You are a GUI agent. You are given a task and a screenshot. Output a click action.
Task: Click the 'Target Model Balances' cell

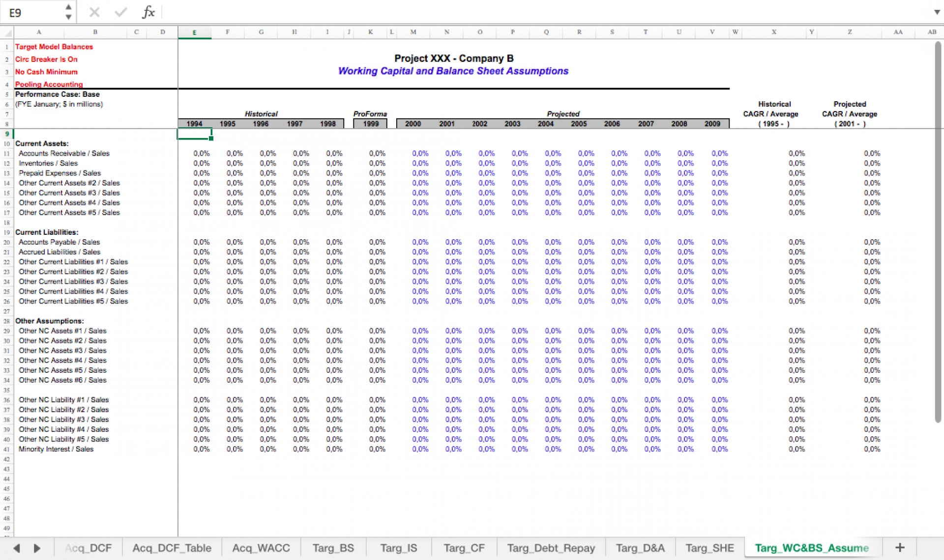pyautogui.click(x=54, y=47)
